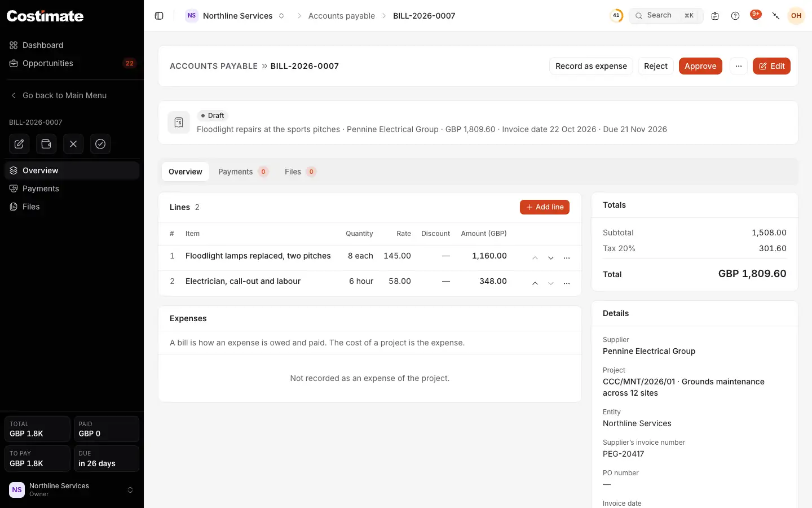Open Opportunities in the sidebar
812x508 pixels.
(x=72, y=63)
